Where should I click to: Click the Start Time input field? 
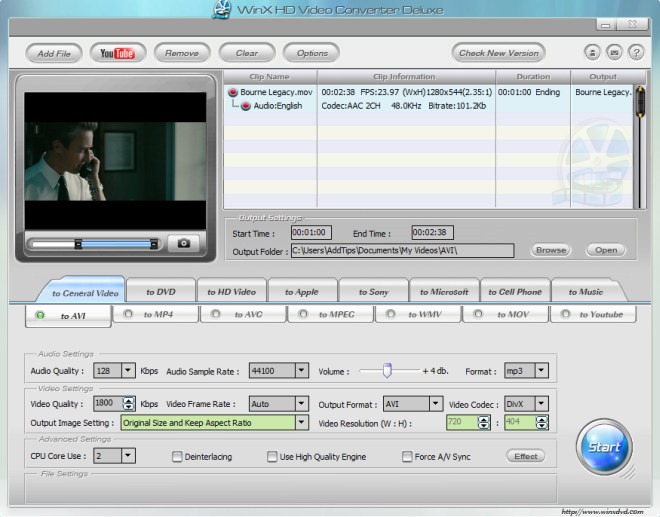pos(311,232)
